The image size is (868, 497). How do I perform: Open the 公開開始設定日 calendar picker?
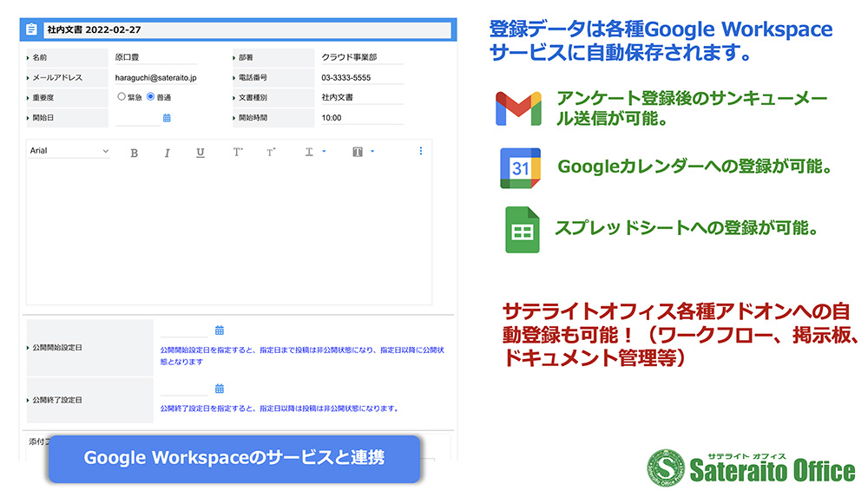point(220,330)
